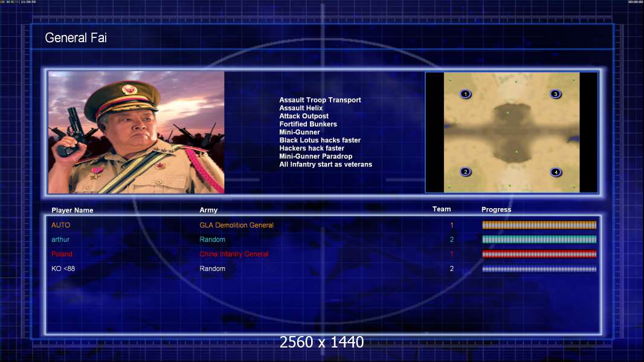Click the "Mini-Gunner Paradrop" ability line
The image size is (644, 362).
pos(316,156)
